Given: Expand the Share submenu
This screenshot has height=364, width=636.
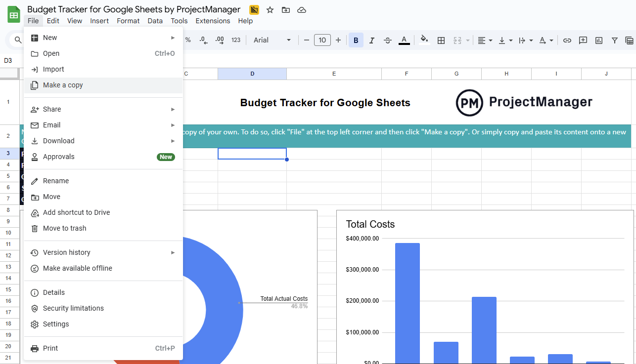Looking at the screenshot, I should [103, 109].
